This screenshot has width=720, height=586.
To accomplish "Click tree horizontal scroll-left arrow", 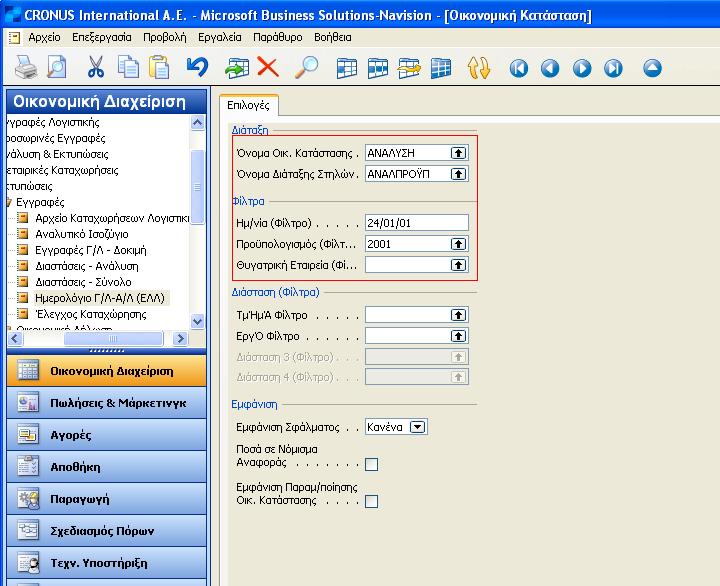I will click(x=15, y=339).
